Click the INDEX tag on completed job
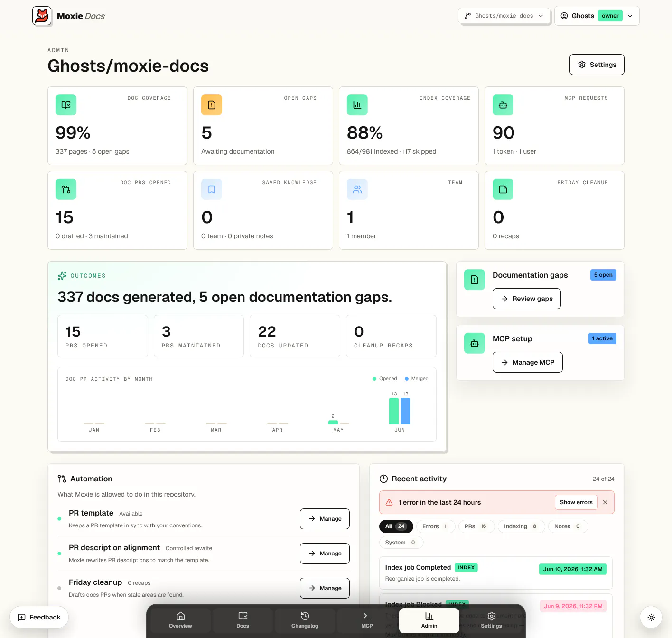This screenshot has height=638, width=672. (466, 567)
